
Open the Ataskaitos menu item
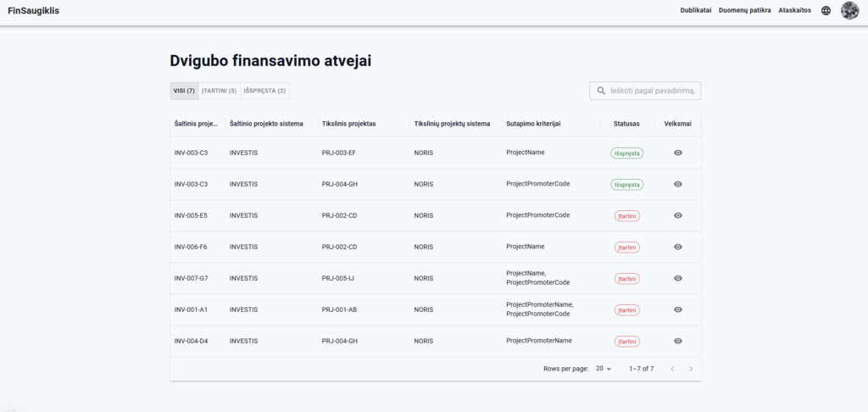click(x=794, y=10)
